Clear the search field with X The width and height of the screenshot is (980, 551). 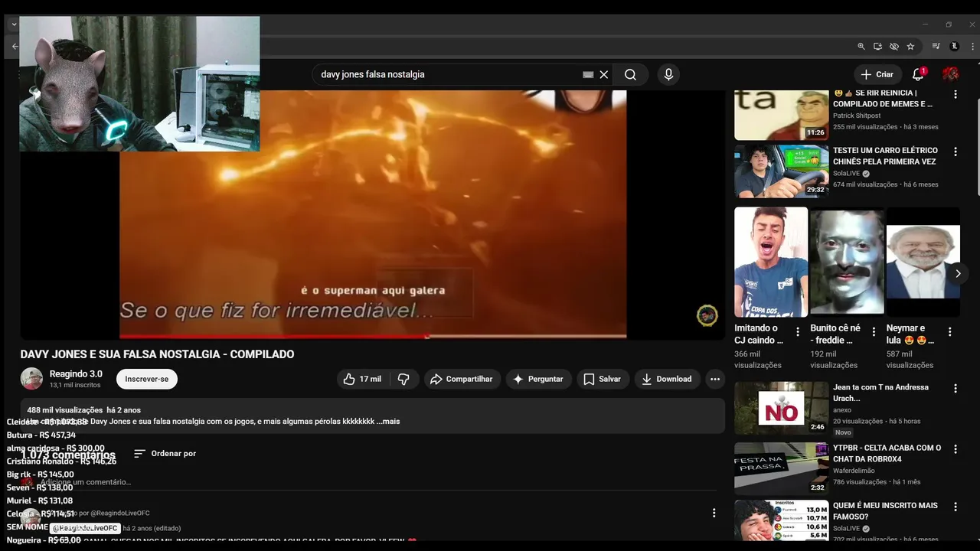coord(604,74)
